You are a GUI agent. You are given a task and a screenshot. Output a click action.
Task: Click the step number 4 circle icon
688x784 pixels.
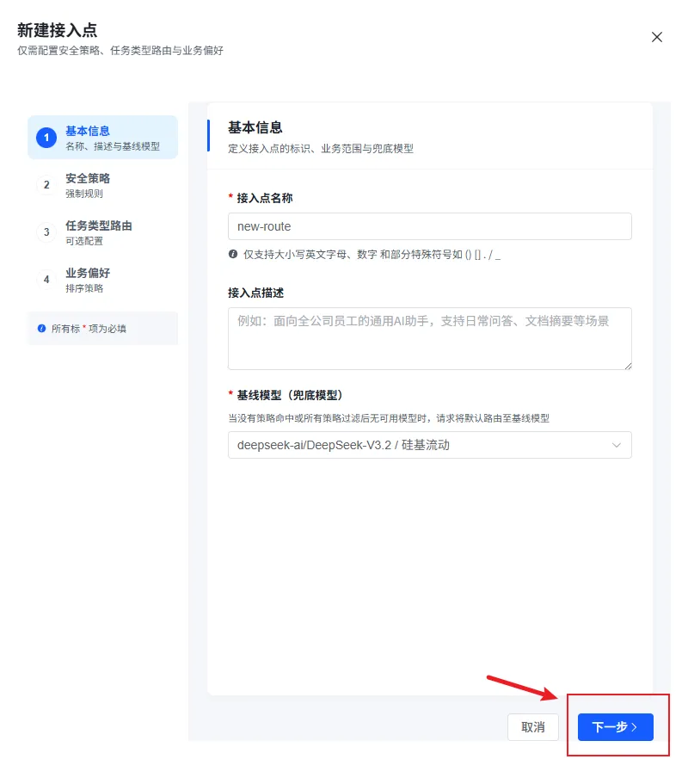(x=46, y=280)
